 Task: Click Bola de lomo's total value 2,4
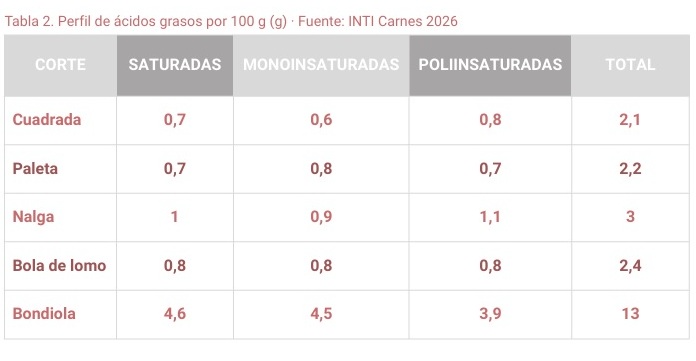[630, 266]
